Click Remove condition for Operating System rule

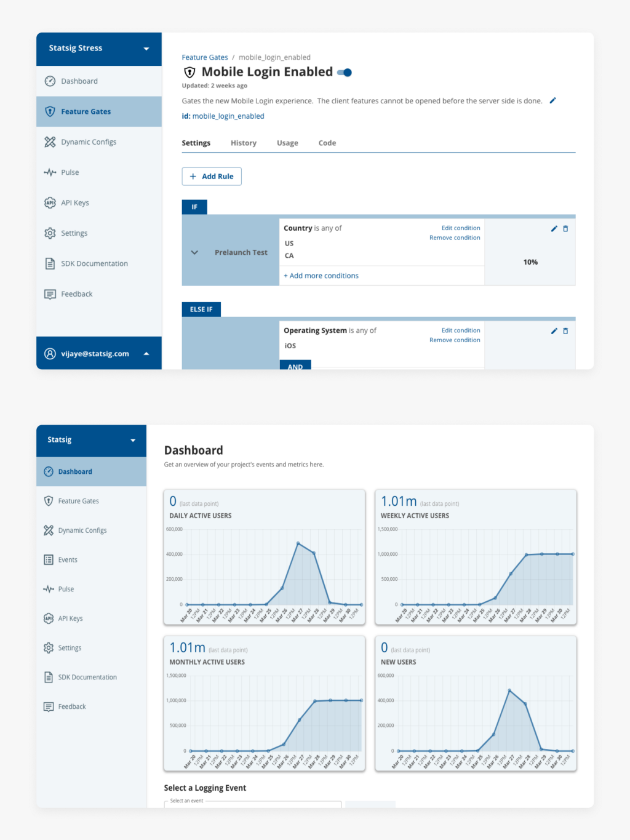[x=455, y=340]
